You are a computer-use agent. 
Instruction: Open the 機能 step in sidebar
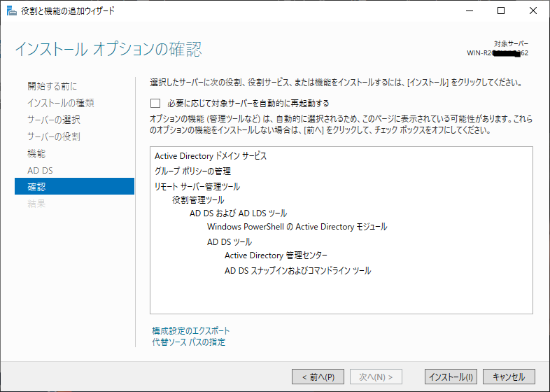coord(36,153)
